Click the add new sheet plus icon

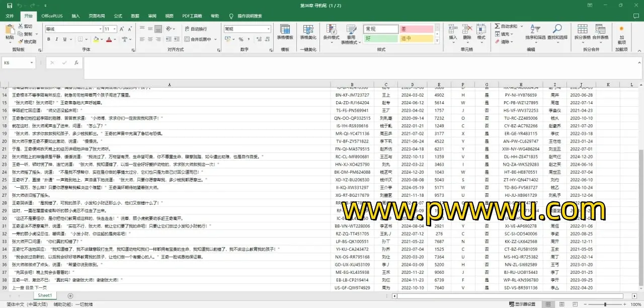(x=70, y=295)
